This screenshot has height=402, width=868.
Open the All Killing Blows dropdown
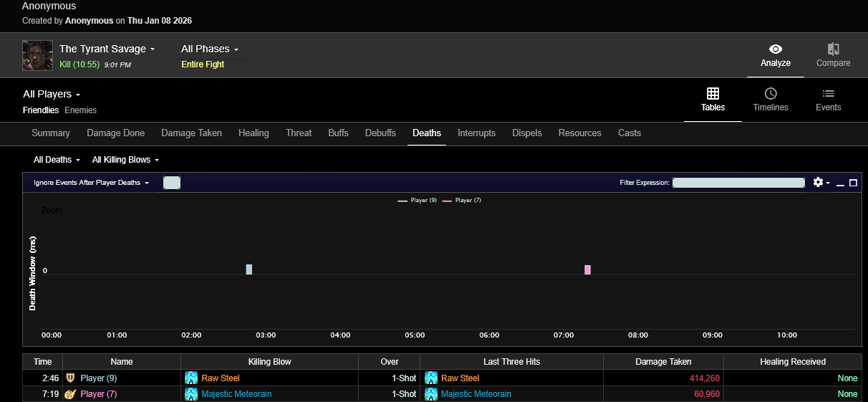click(x=125, y=160)
